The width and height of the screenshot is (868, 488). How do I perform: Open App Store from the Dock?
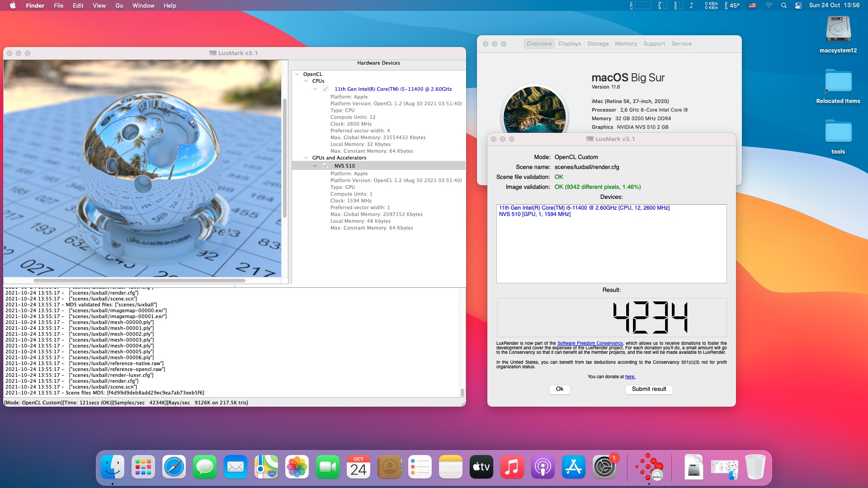(573, 467)
